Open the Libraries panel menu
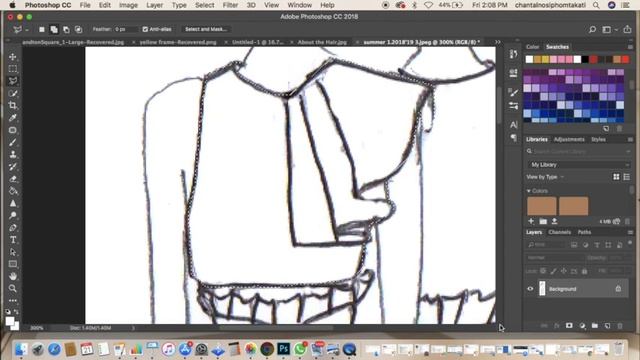This screenshot has height=360, width=640. (x=630, y=140)
